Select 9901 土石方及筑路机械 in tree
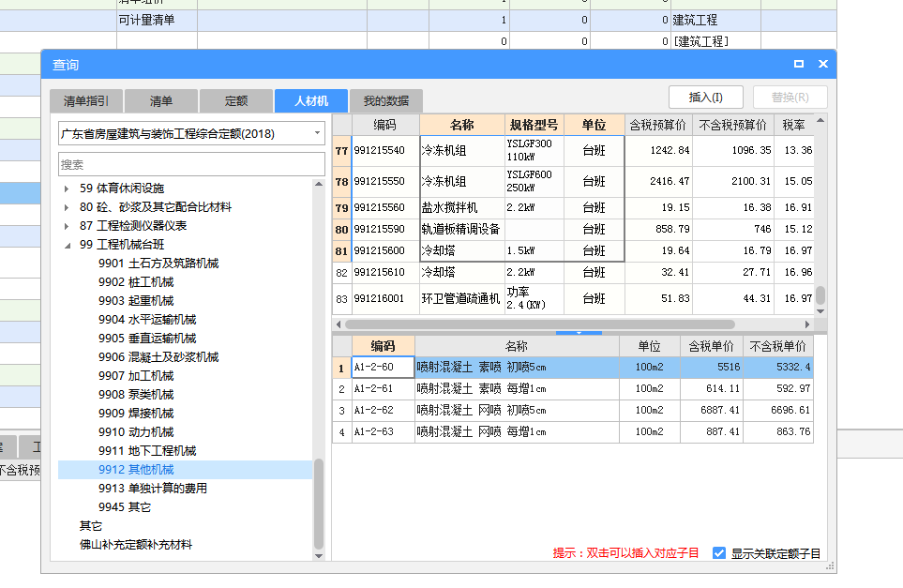 tap(158, 264)
